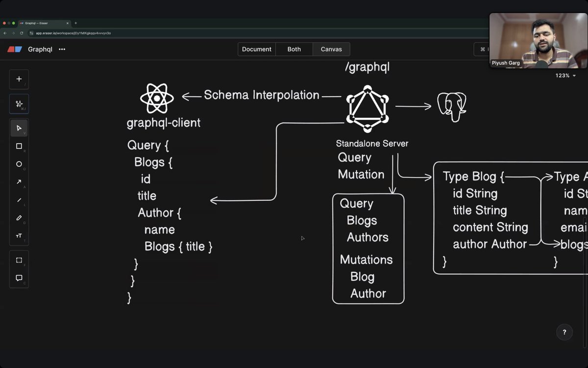
Task: Open the add-element plus tool
Action: [x=19, y=79]
